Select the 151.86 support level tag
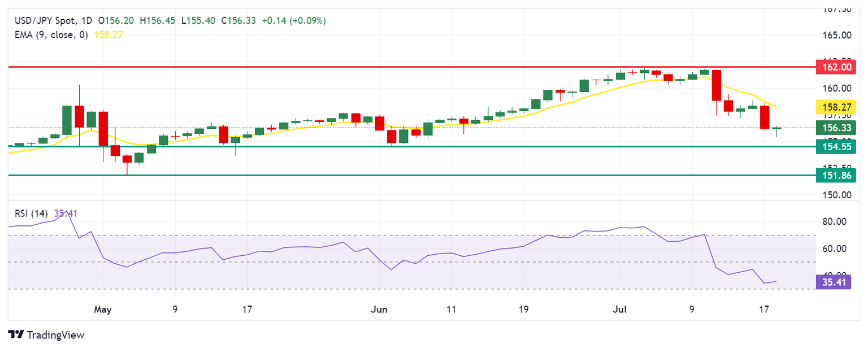Screen dimensions: 868x349 (x=836, y=176)
